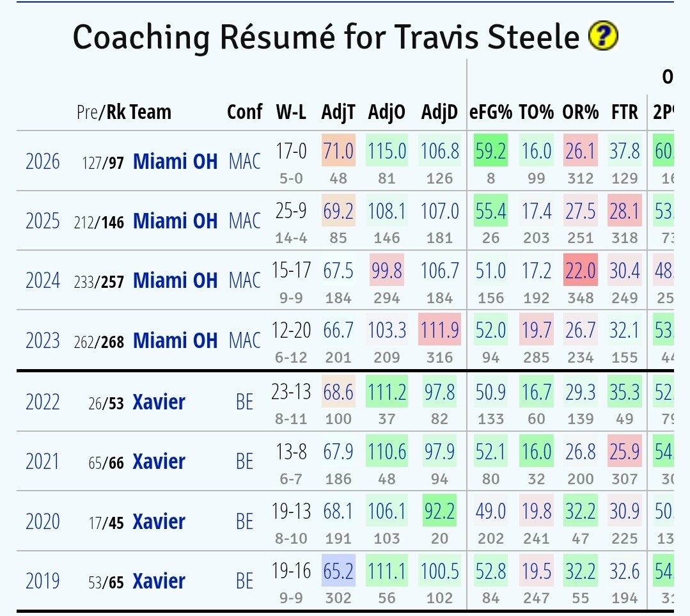Open the Miami OH 2025 team link
The width and height of the screenshot is (690, 616).
[x=175, y=221]
